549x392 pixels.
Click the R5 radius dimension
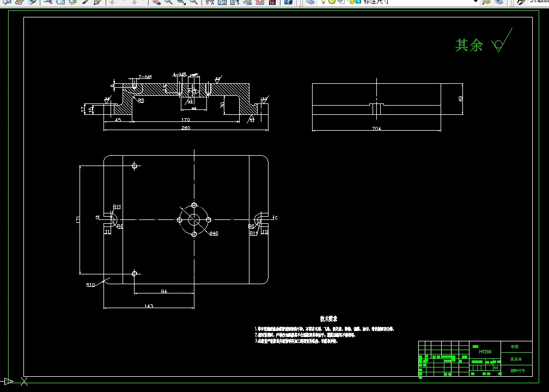(141, 100)
